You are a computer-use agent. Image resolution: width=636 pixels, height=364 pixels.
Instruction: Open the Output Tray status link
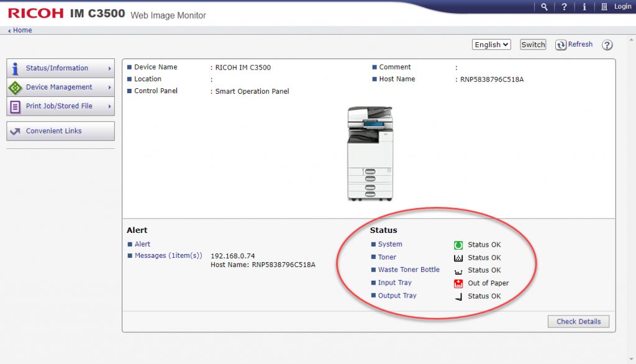coord(397,296)
